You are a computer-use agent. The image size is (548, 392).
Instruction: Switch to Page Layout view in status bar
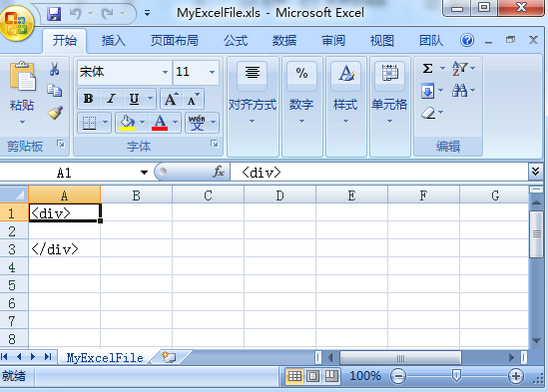[x=312, y=376]
